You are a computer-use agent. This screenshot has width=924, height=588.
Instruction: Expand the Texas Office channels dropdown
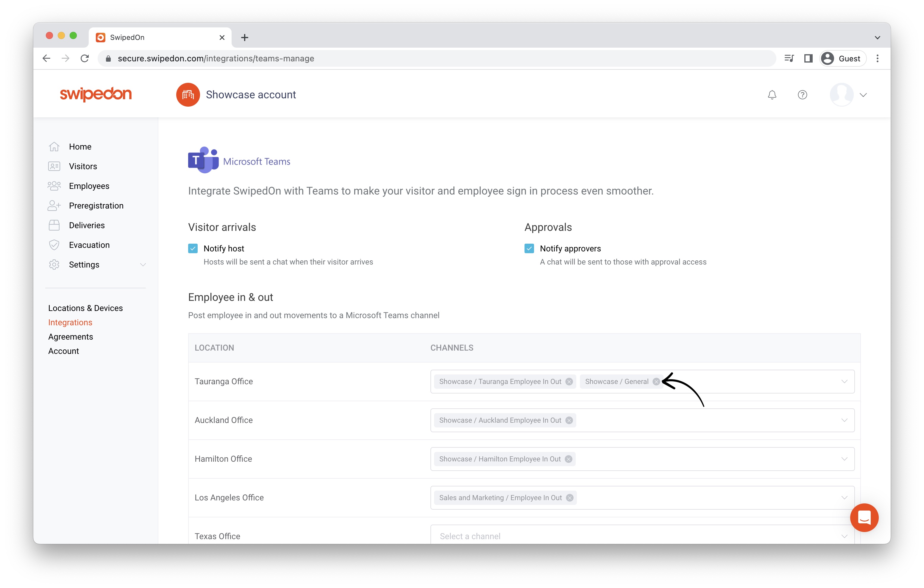pos(845,536)
